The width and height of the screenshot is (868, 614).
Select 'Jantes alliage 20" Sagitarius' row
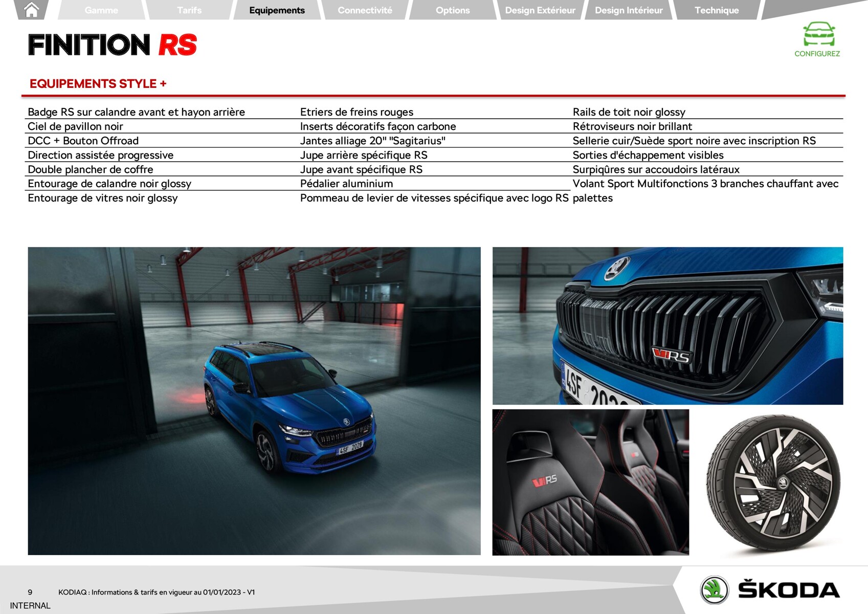pos(373,141)
